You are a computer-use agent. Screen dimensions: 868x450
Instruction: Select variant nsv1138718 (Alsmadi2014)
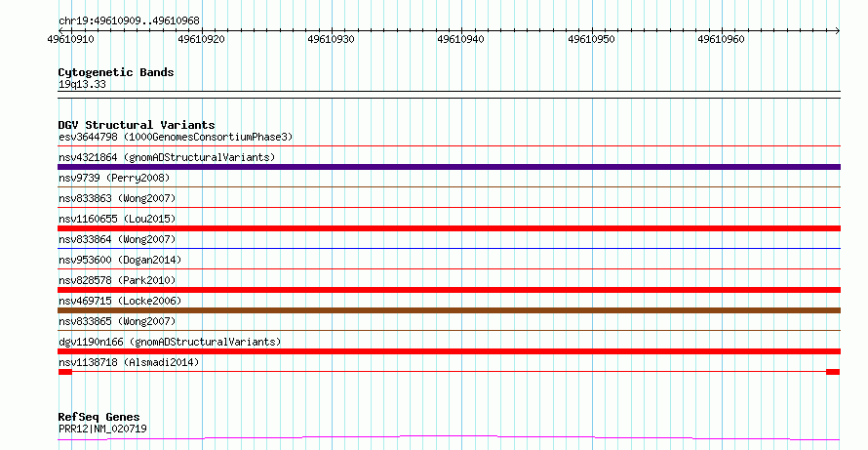point(129,362)
